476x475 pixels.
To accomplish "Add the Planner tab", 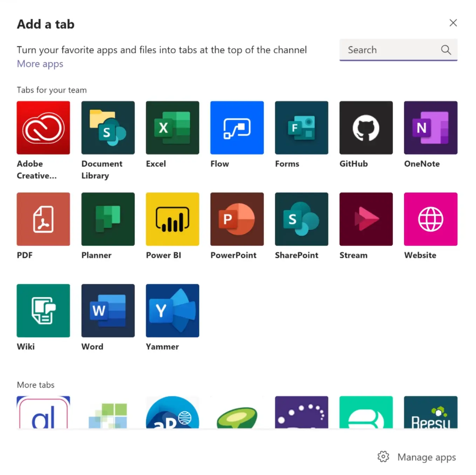I will point(108,219).
